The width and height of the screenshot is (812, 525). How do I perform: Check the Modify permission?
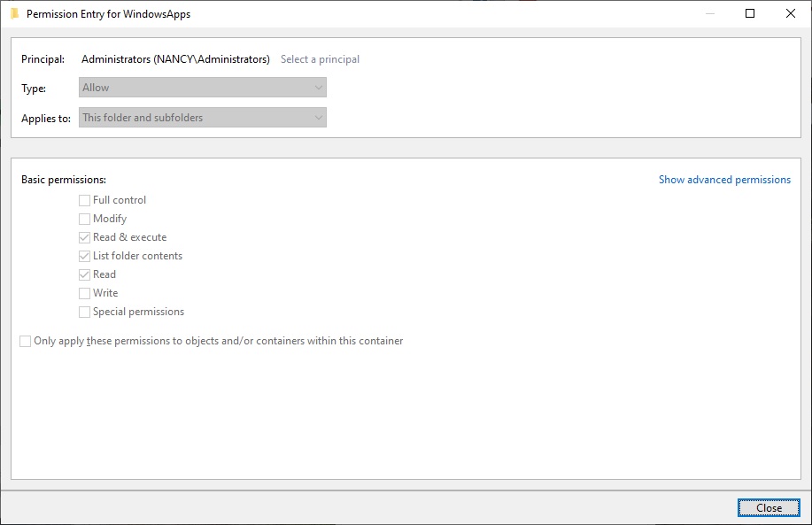click(x=84, y=219)
